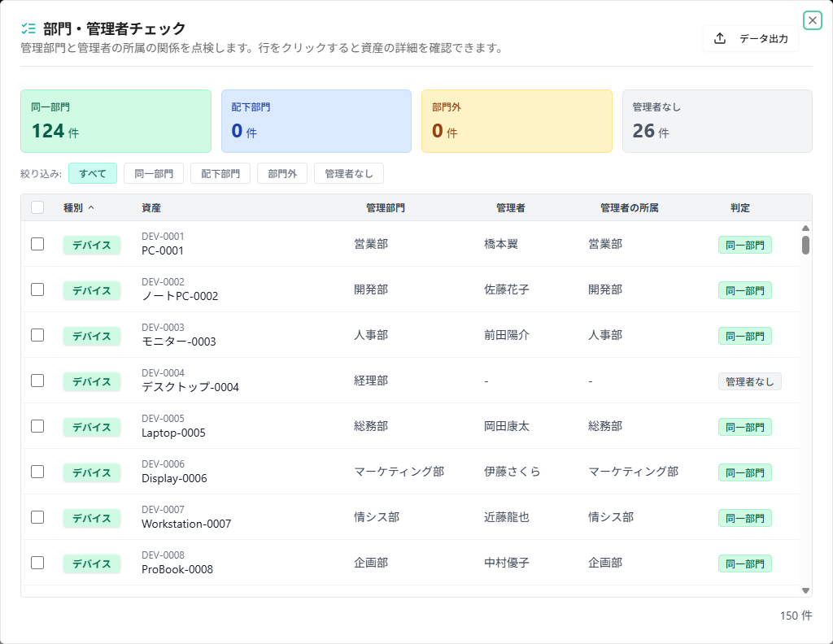Click asset name PC-0001
833x644 pixels.
click(163, 250)
